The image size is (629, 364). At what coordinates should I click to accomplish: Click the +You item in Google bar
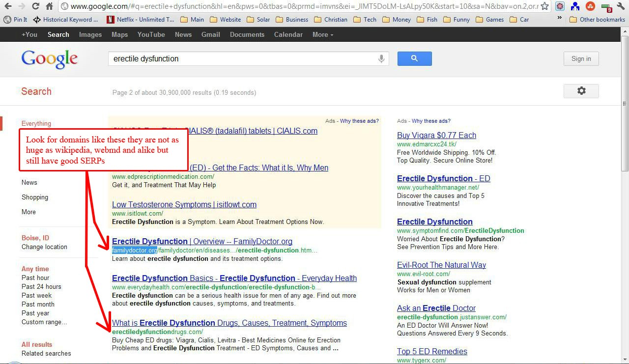point(29,34)
